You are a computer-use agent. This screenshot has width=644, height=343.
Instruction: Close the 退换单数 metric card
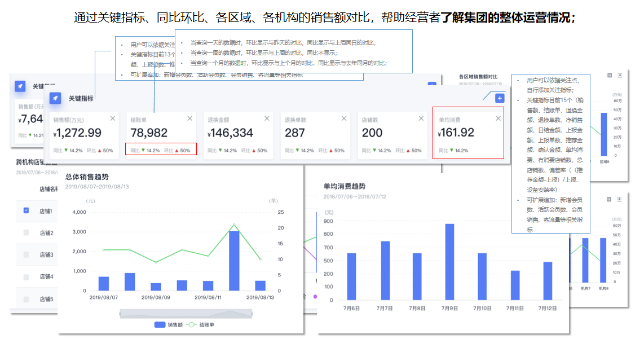(x=344, y=118)
